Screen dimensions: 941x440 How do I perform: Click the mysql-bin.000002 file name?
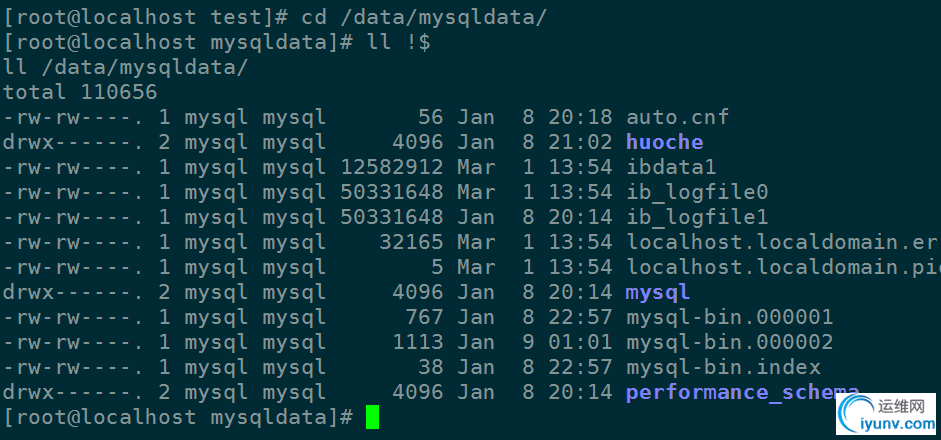729,342
